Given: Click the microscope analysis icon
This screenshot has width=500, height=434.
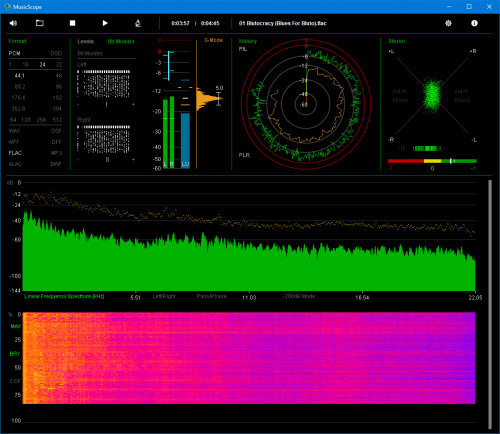Looking at the screenshot, I should coord(138,23).
